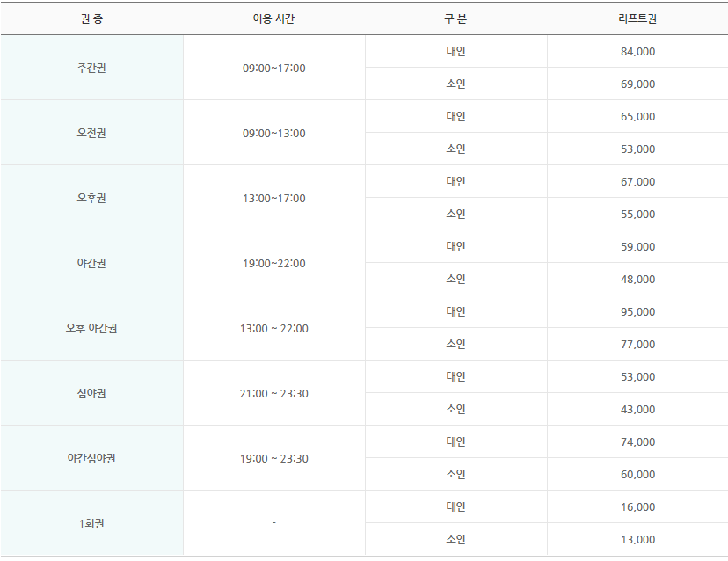Viewport: 728px width, 561px height.
Task: Click the 43,000 price cell
Action: click(x=638, y=409)
